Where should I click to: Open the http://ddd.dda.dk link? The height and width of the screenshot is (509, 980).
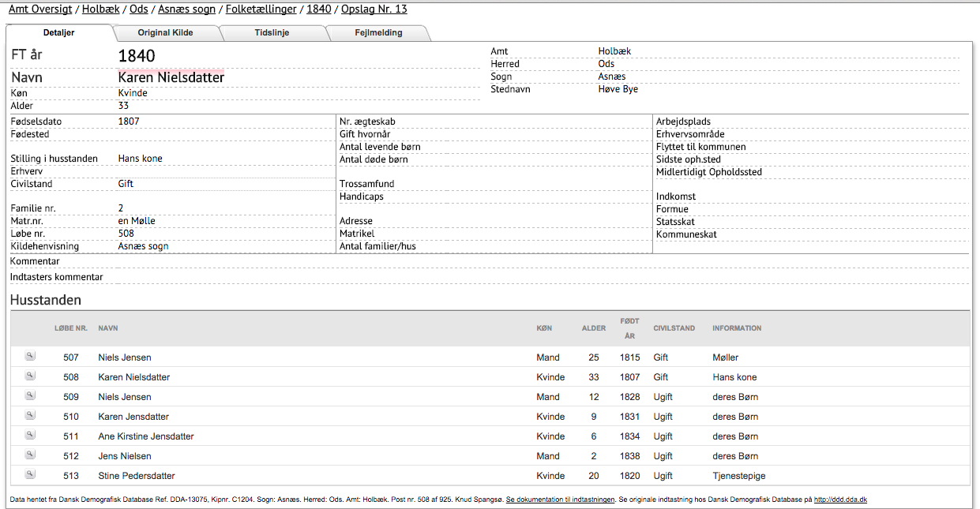tap(840, 500)
